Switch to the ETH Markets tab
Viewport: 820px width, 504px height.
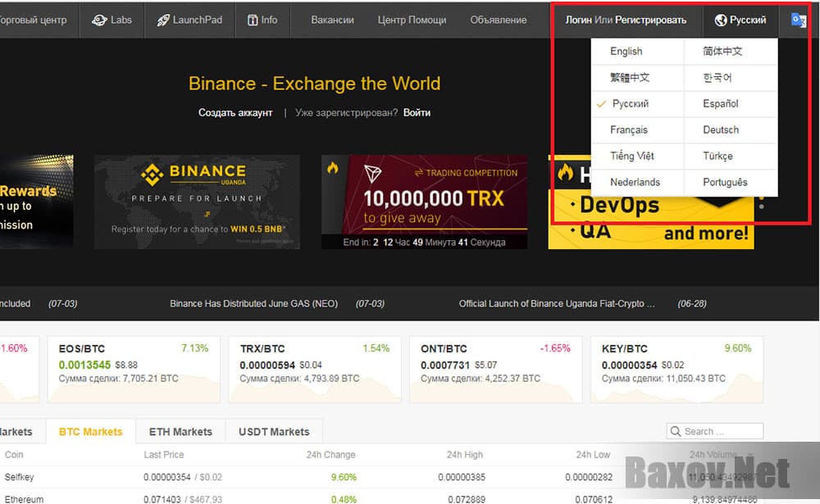click(180, 431)
